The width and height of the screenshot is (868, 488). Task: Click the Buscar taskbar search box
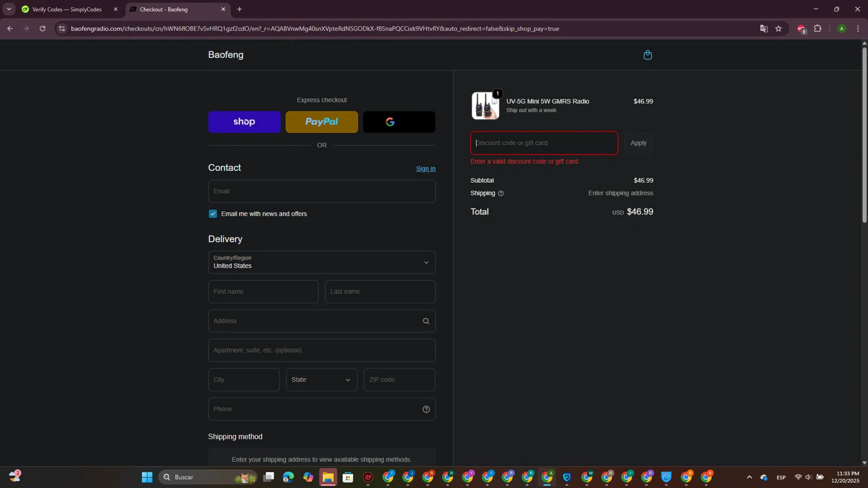(208, 477)
